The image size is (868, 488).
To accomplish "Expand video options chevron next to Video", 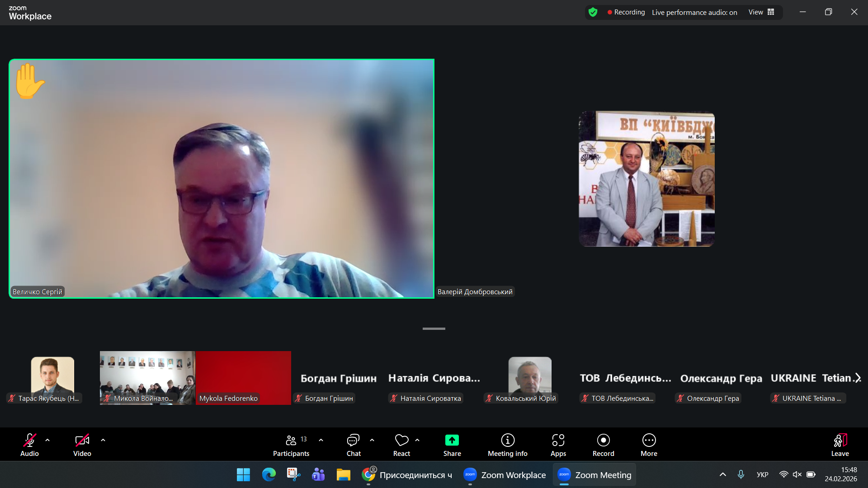I will click(103, 440).
